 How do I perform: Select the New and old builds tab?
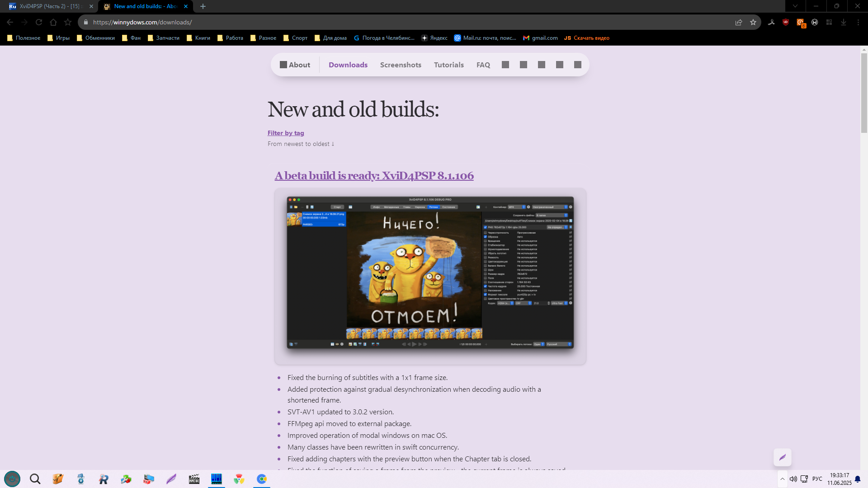coord(145,6)
